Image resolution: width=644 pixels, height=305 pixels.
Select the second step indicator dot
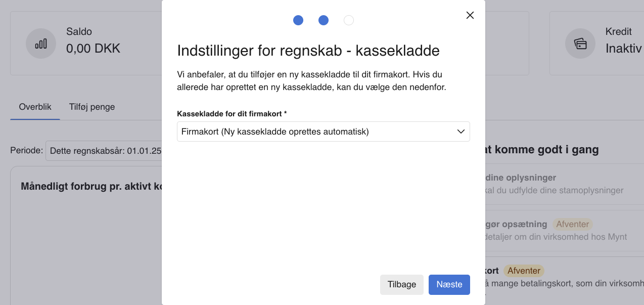[324, 20]
